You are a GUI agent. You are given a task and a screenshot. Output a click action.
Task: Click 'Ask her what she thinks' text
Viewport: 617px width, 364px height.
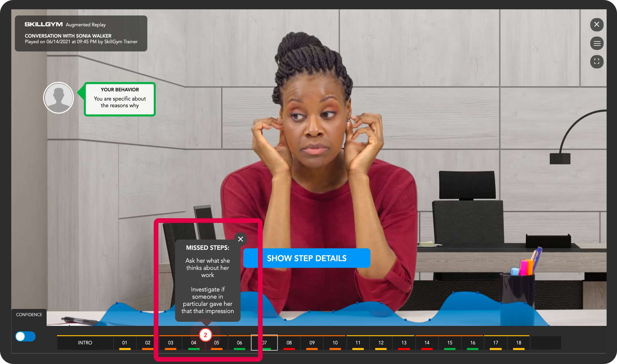[x=208, y=268]
